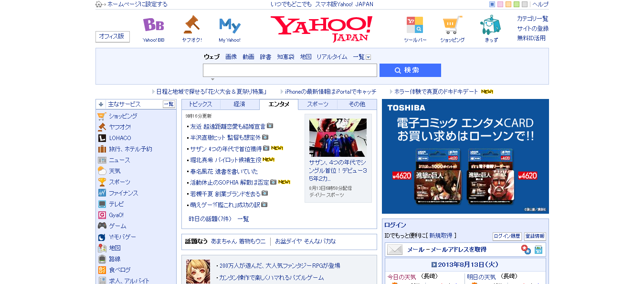Select the エンタメ tab
Viewport: 644px width, 284px height.
coord(279,104)
